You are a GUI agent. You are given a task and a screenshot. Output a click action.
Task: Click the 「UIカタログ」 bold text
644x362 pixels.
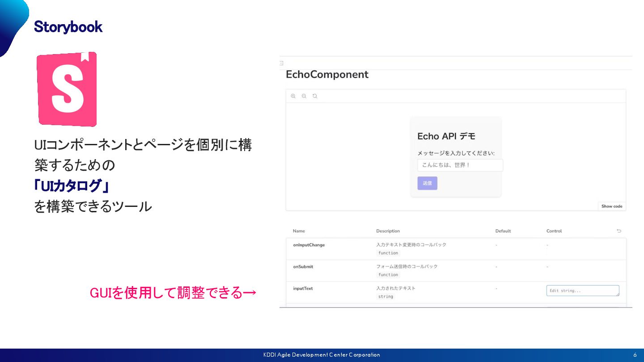(x=72, y=186)
